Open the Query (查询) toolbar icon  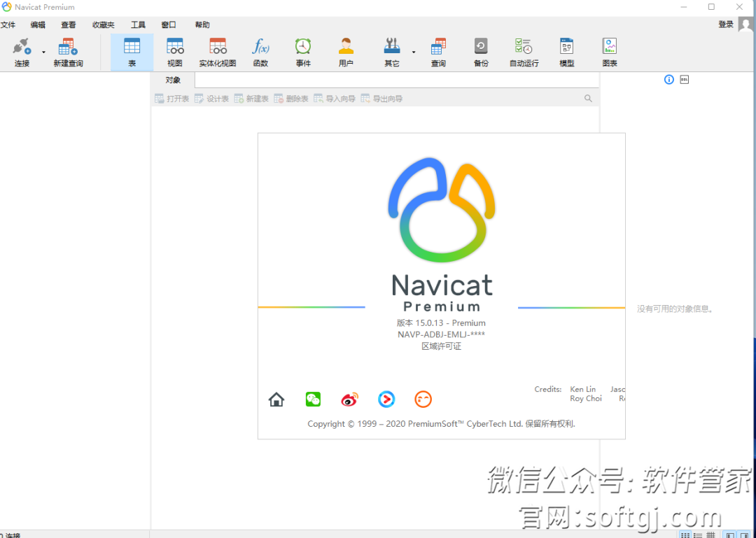point(438,46)
